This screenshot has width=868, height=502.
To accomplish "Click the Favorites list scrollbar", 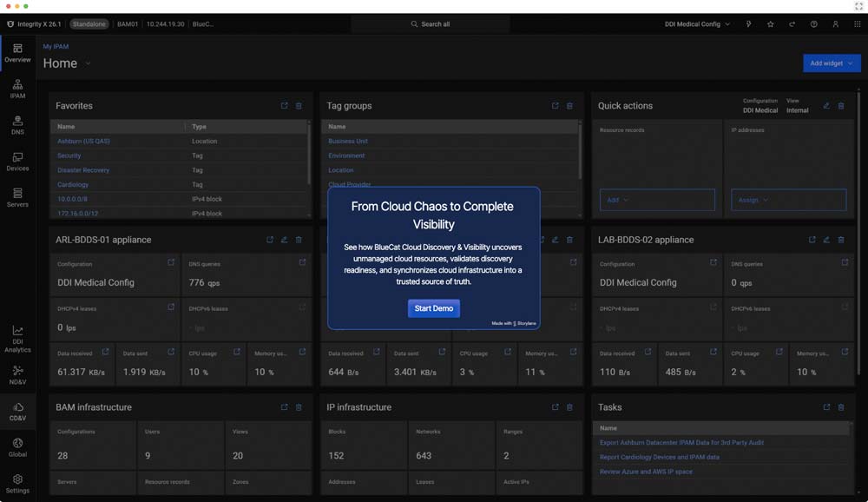I will point(309,155).
